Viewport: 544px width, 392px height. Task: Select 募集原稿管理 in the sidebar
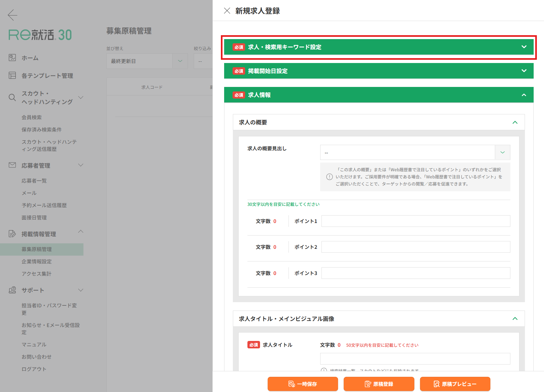[x=42, y=249]
